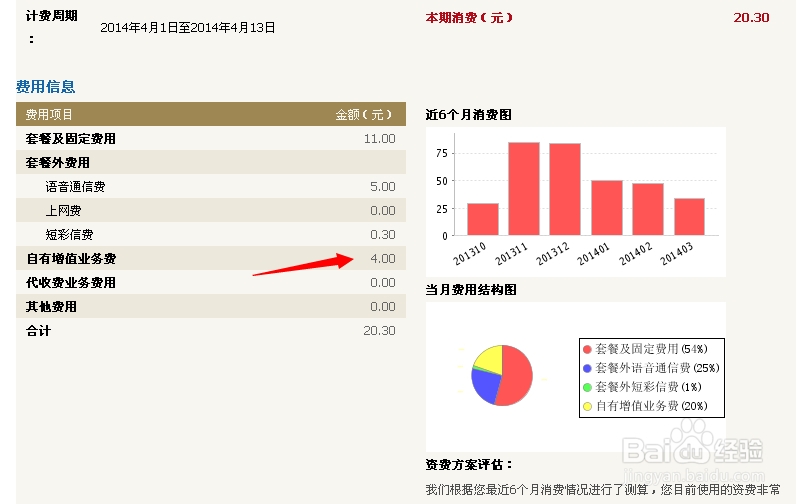Click the 合计 total label
This screenshot has width=811, height=504.
click(x=39, y=331)
